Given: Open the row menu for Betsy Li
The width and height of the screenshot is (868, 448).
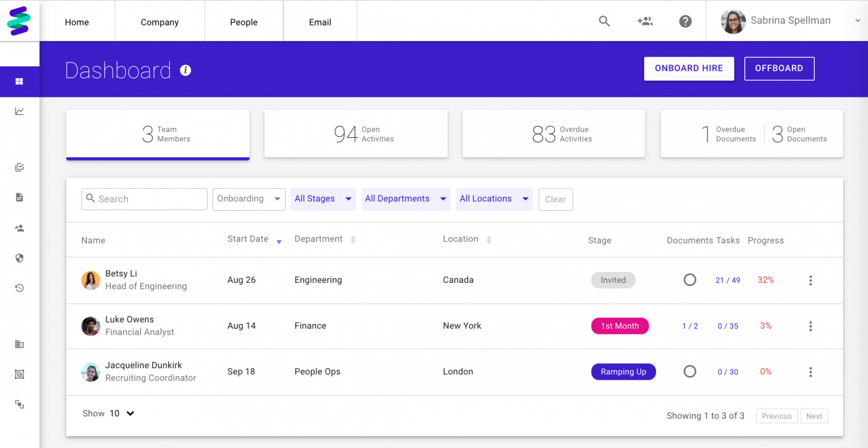Looking at the screenshot, I should 810,280.
